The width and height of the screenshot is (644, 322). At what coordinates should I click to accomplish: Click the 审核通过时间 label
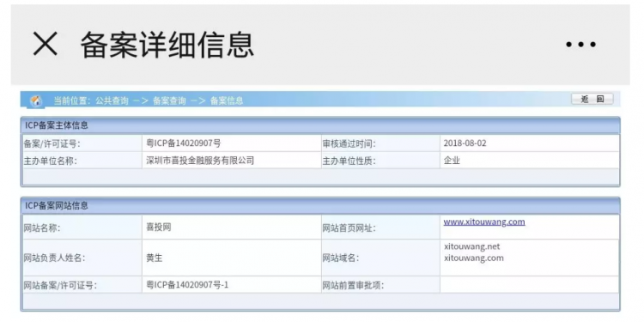(x=349, y=143)
